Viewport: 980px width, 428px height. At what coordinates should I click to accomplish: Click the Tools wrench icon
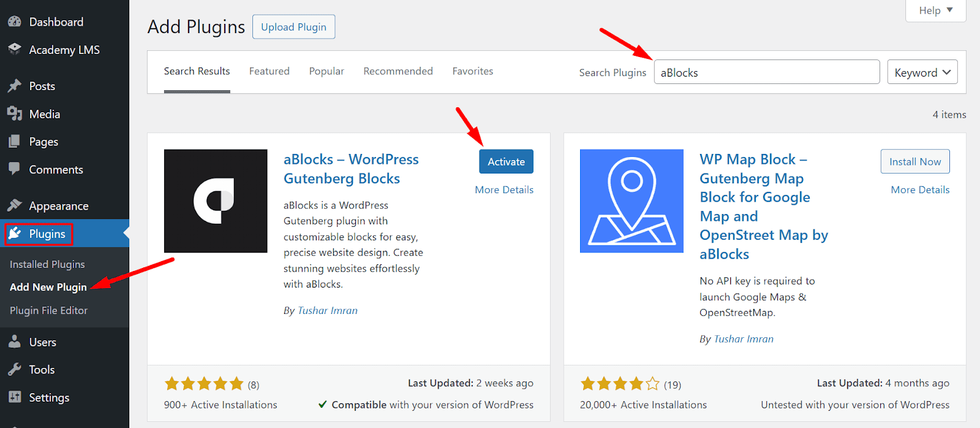click(15, 369)
